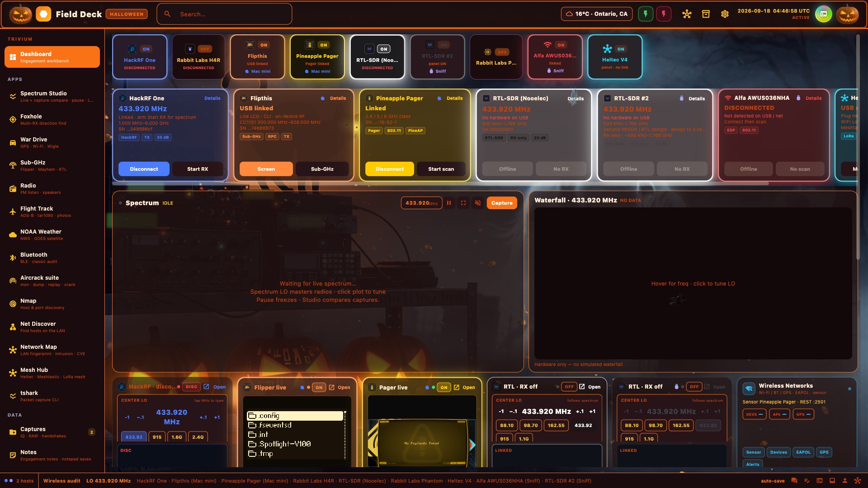
Task: Click the Wireless Networks eye icon
Action: coord(749,389)
